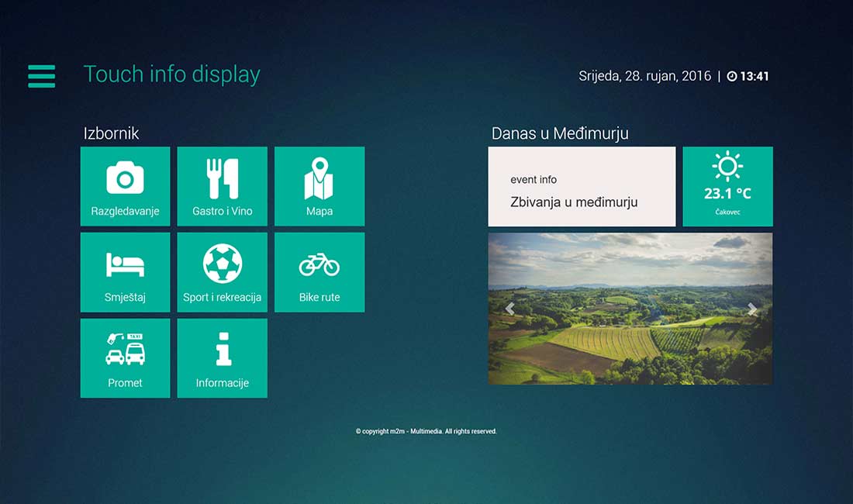Click the copyright m2m Multimedia text
Screen dimensions: 853x504
tap(426, 431)
